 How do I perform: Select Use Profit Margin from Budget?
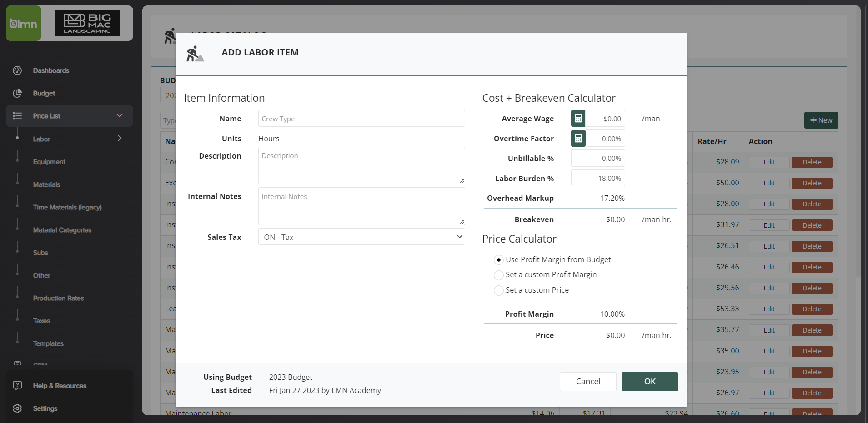coord(499,260)
